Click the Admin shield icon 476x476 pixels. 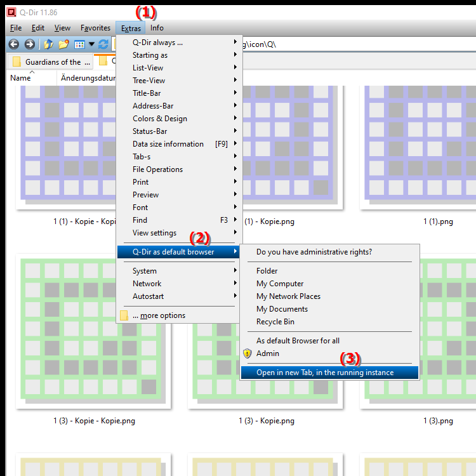pyautogui.click(x=248, y=353)
